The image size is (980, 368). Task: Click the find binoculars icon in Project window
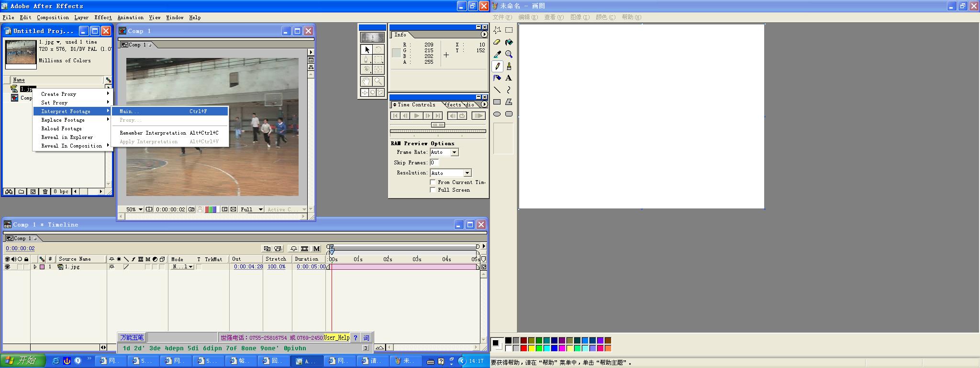pos(9,192)
